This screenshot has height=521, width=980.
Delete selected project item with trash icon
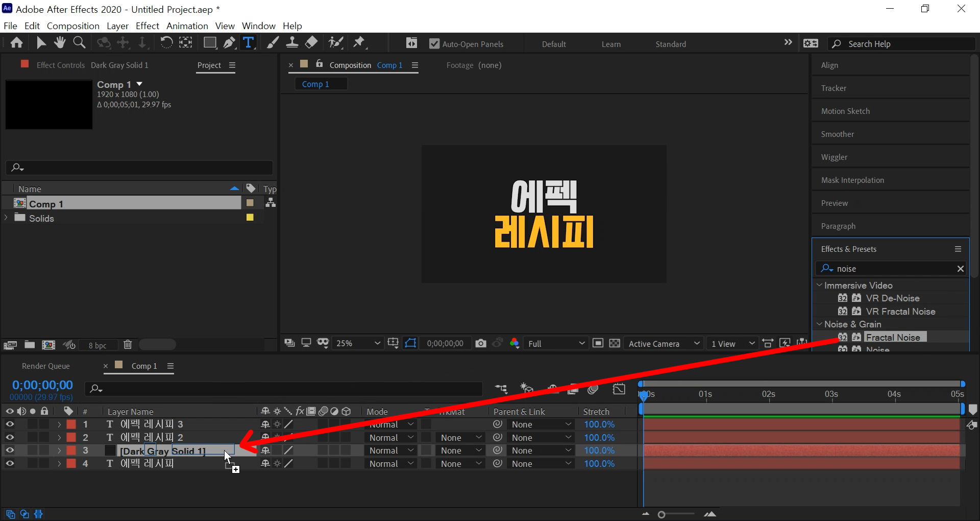128,345
